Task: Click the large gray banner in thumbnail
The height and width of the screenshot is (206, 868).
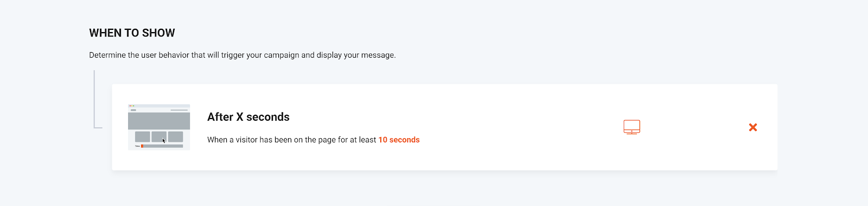Action: 159,121
